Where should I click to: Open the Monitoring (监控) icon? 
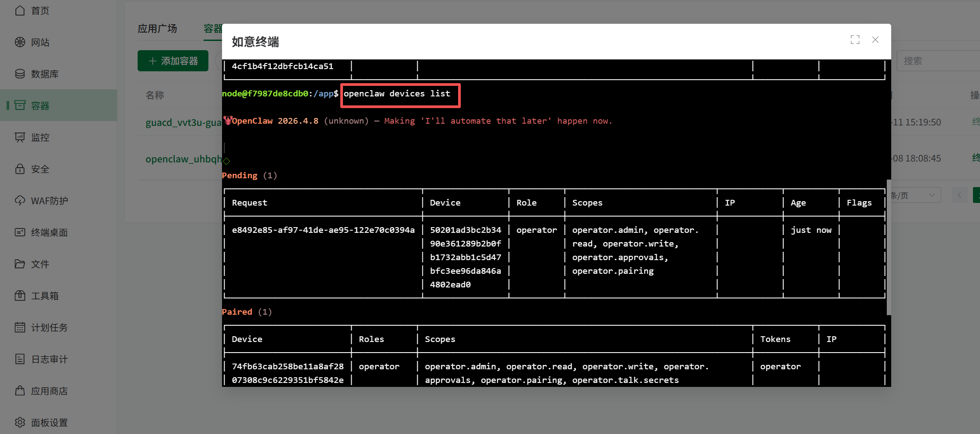tap(20, 137)
